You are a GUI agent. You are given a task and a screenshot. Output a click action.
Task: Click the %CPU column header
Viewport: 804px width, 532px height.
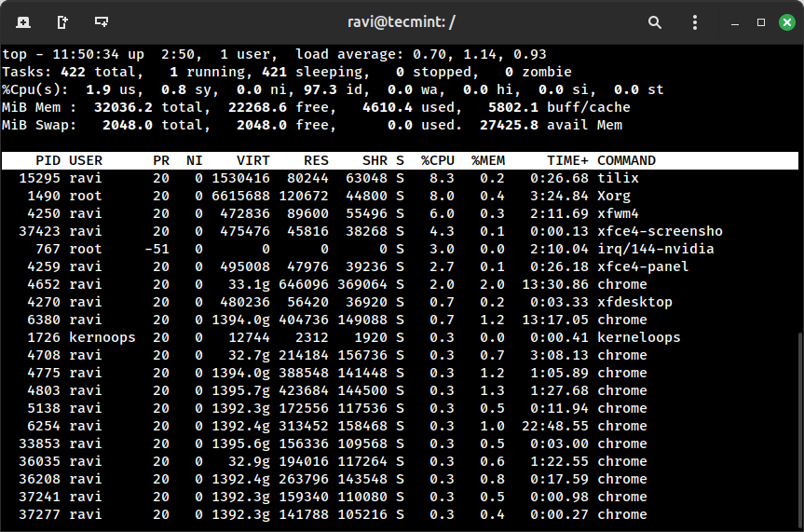437,160
